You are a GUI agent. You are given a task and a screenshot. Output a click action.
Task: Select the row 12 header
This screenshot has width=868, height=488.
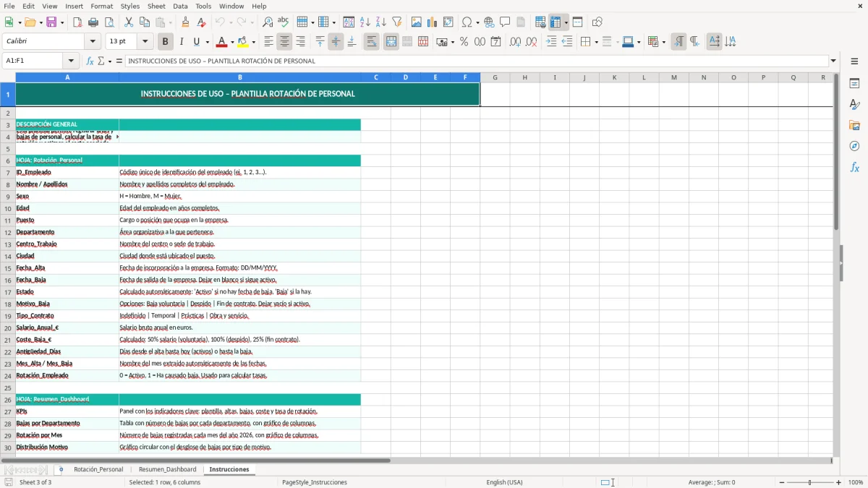click(8, 232)
